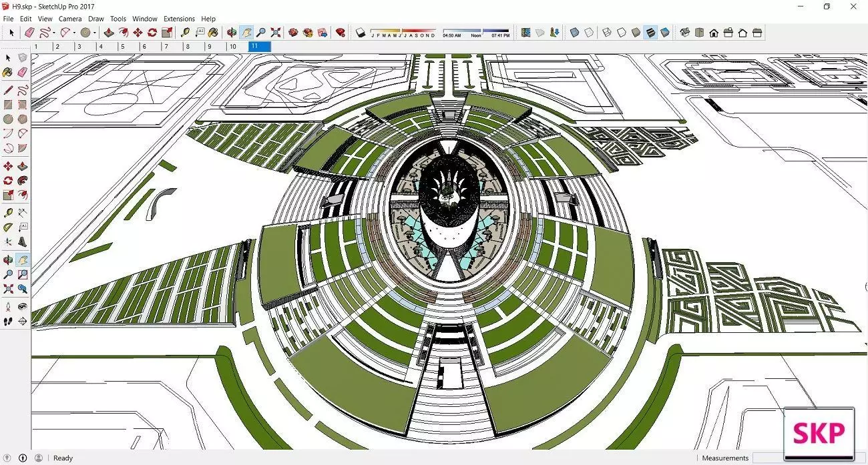Pick the Protractor tool in left toolbar

point(8,227)
